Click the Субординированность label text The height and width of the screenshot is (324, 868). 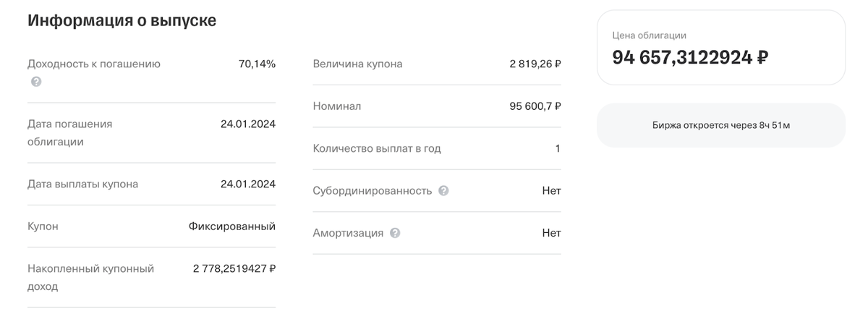pyautogui.click(x=373, y=191)
